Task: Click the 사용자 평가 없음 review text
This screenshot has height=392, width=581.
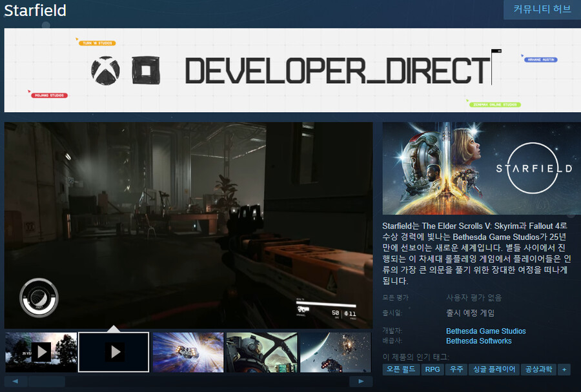Action: click(474, 298)
